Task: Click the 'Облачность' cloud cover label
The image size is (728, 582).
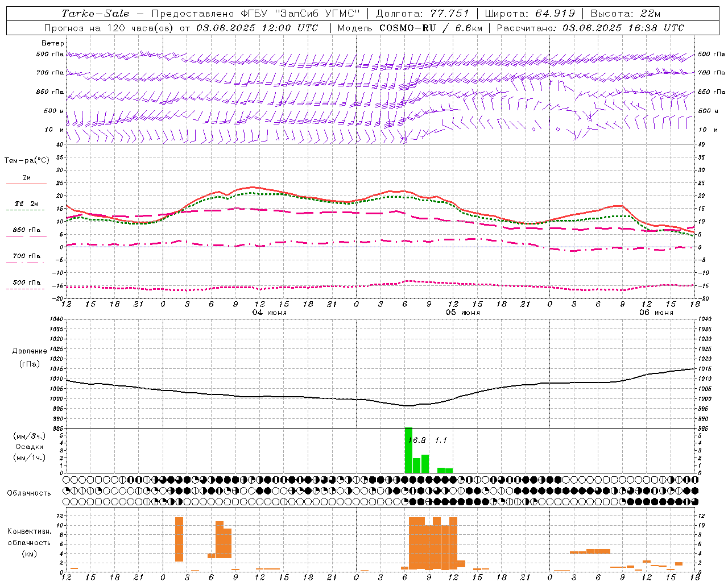Action: click(x=29, y=493)
